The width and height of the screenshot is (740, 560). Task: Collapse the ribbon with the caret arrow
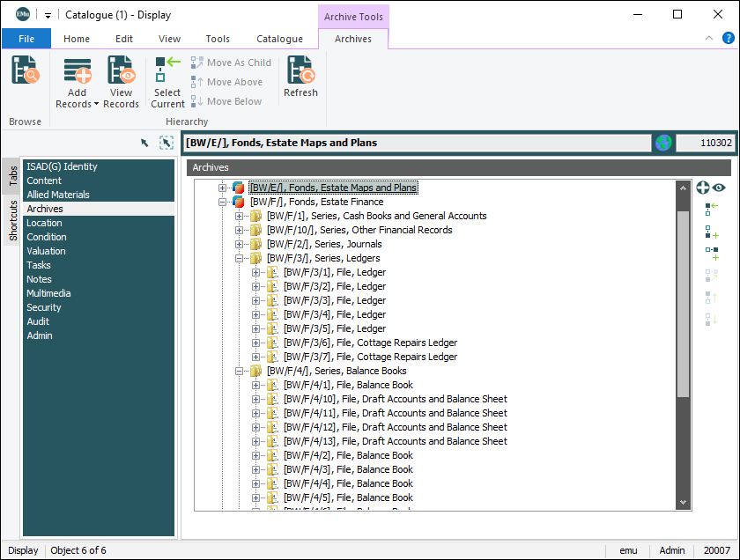click(709, 39)
